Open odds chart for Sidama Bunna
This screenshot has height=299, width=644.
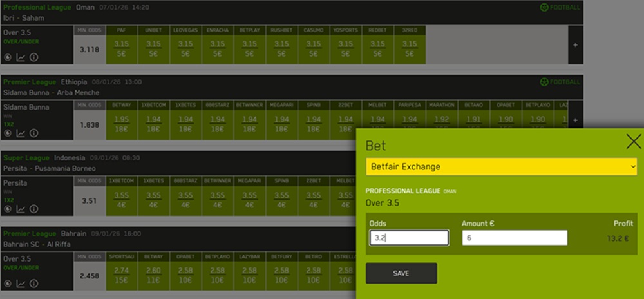click(21, 133)
